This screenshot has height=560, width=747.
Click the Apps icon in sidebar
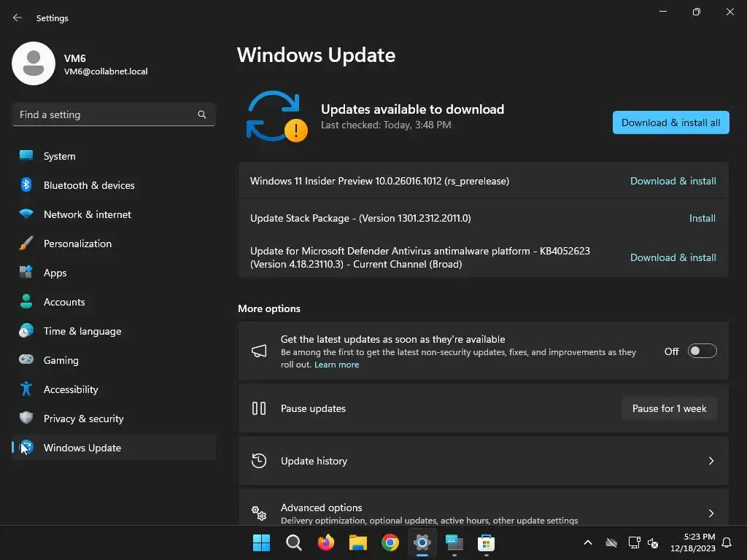pos(26,272)
